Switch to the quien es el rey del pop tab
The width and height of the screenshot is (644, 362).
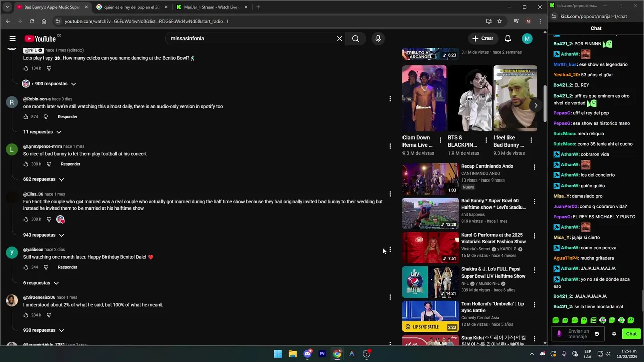[132, 7]
